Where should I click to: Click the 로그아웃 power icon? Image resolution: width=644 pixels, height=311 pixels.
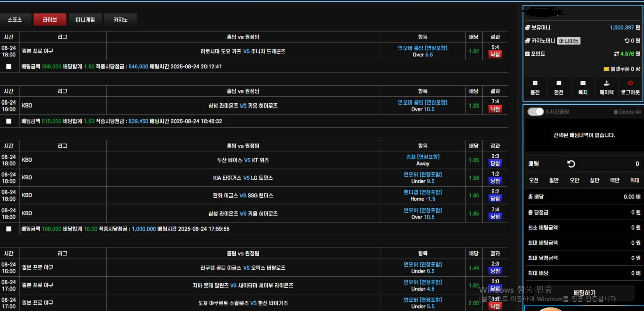pos(630,88)
